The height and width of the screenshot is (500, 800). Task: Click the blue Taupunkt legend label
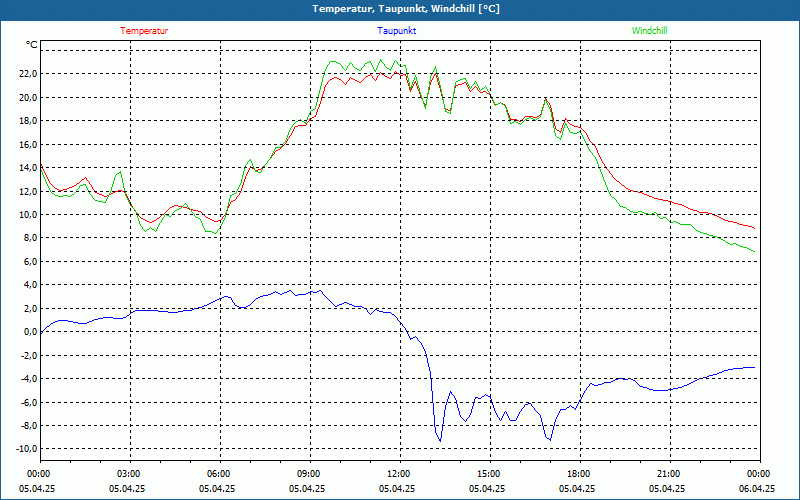pyautogui.click(x=396, y=31)
